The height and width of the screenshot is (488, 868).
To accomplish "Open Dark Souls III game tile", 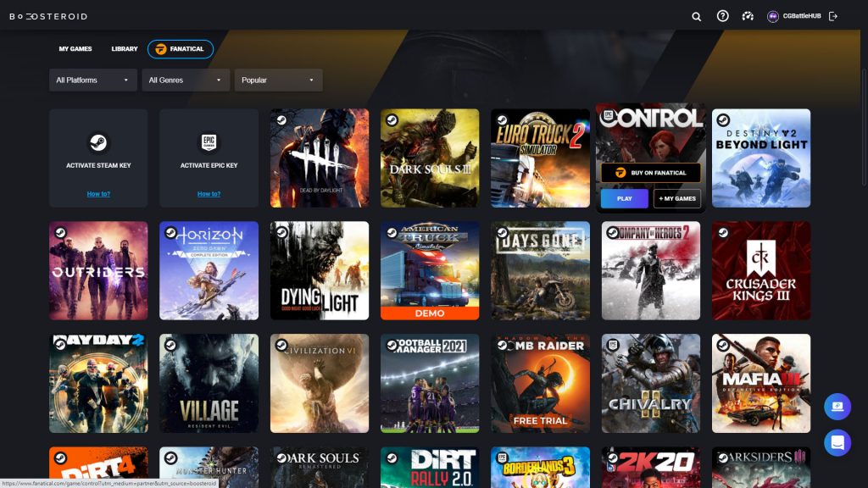I will 430,158.
